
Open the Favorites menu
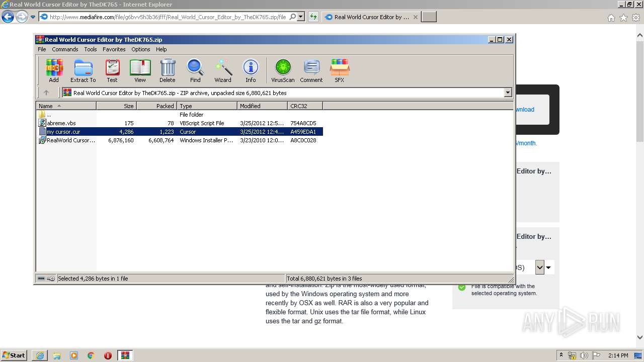point(114,49)
